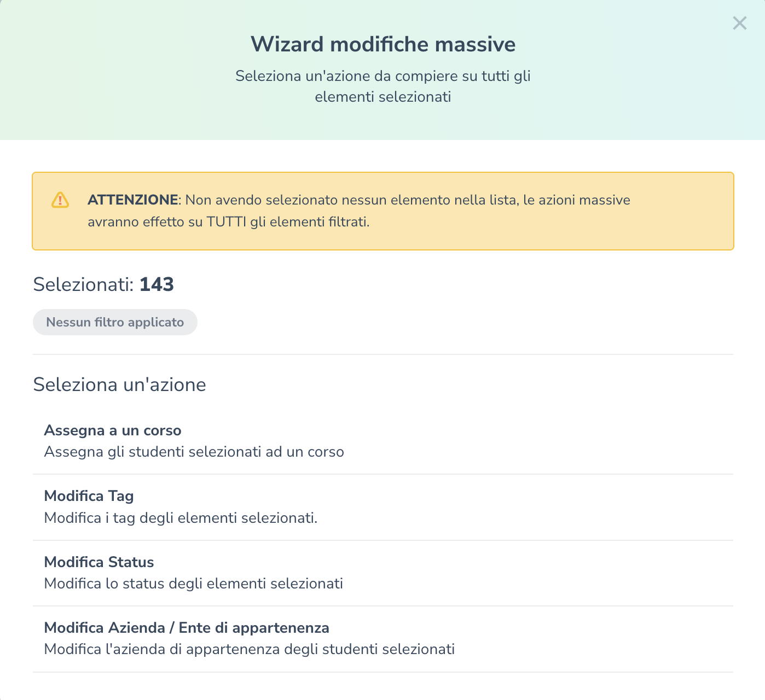This screenshot has width=765, height=700.
Task: Open the 'Modifica Status' action
Action: (x=99, y=562)
